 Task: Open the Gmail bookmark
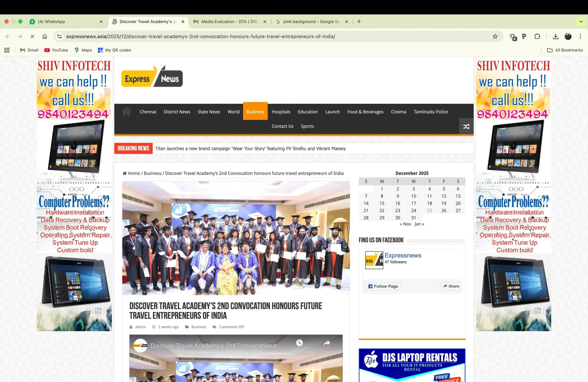[29, 50]
